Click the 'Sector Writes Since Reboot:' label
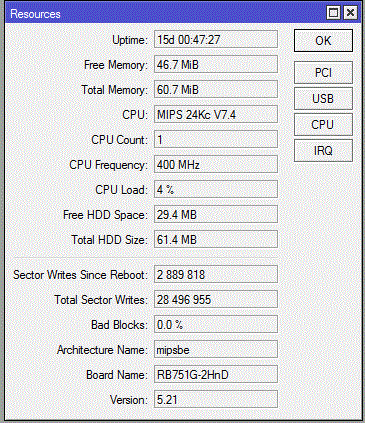Image resolution: width=365 pixels, height=423 pixels. pyautogui.click(x=80, y=275)
